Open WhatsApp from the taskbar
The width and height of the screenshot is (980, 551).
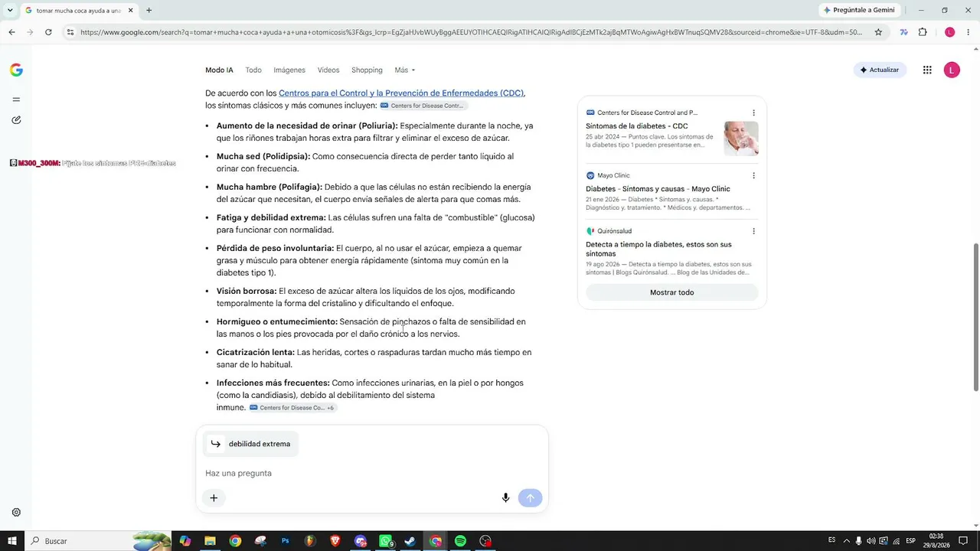point(386,541)
